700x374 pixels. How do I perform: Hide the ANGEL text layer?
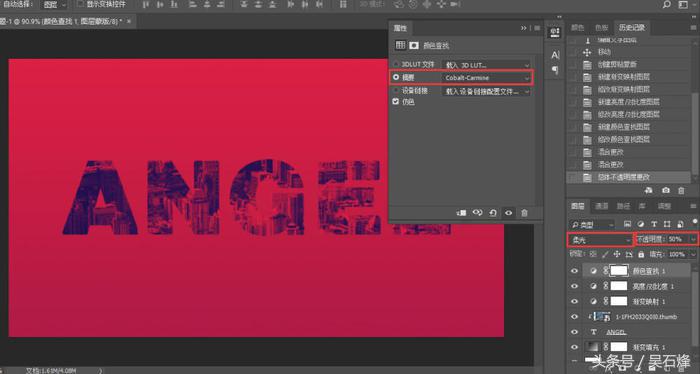pyautogui.click(x=575, y=332)
